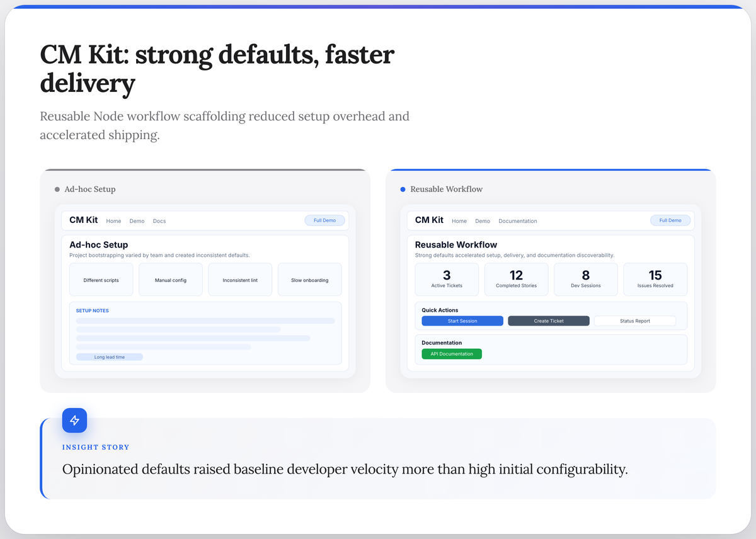The height and width of the screenshot is (539, 756).
Task: Click the lightning bolt insight icon
Action: pos(74,420)
